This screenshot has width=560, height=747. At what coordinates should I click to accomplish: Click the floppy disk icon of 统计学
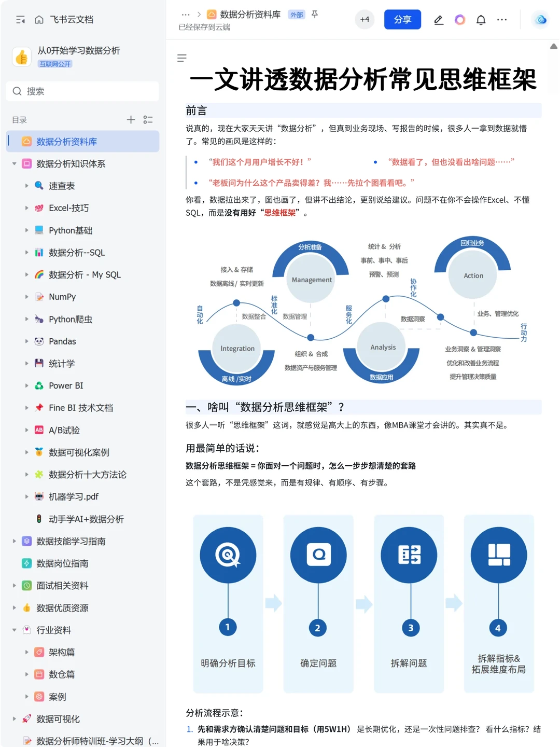pos(39,364)
